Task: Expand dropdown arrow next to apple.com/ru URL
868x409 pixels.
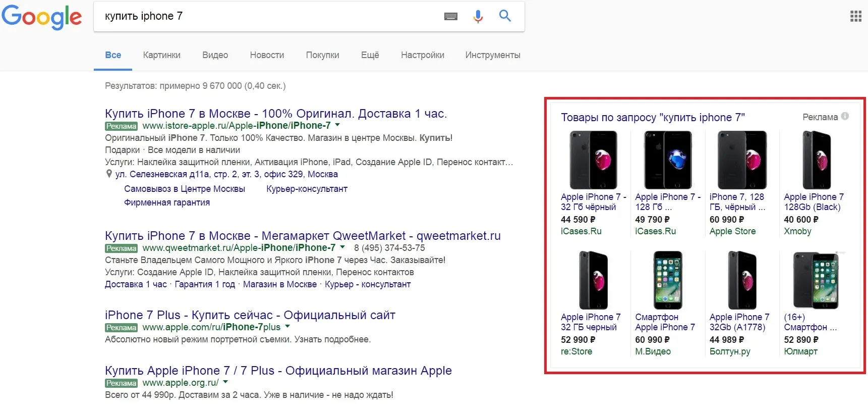Action: (x=287, y=326)
